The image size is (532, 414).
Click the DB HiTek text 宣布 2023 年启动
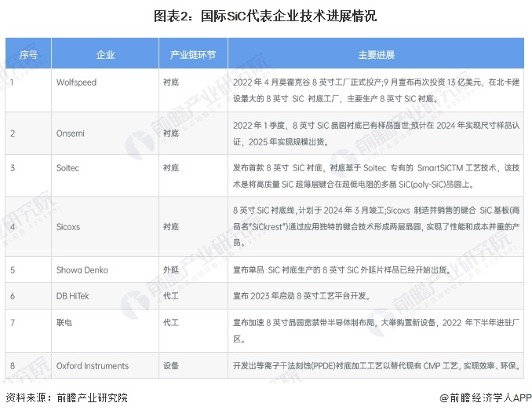[301, 296]
